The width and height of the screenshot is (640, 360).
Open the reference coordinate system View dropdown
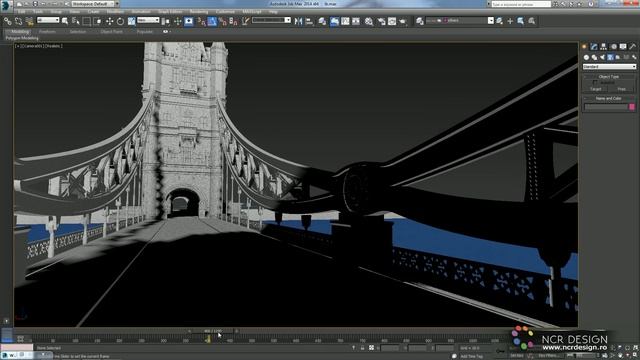[148, 20]
